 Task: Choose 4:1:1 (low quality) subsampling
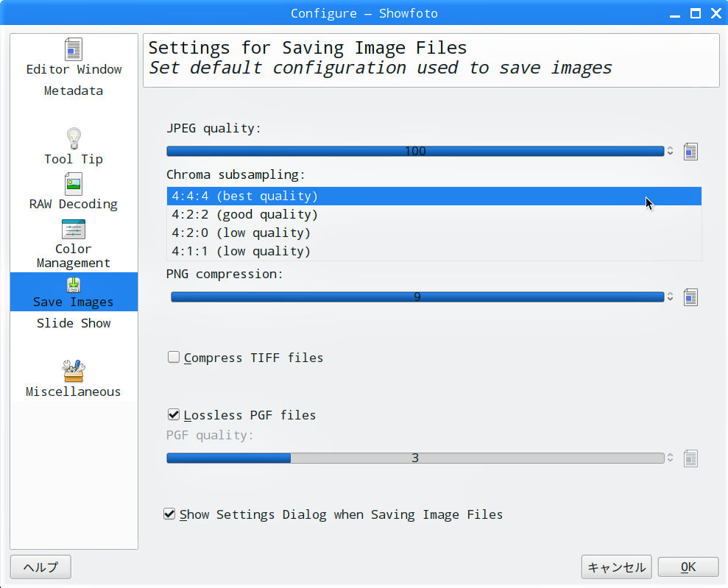click(434, 251)
